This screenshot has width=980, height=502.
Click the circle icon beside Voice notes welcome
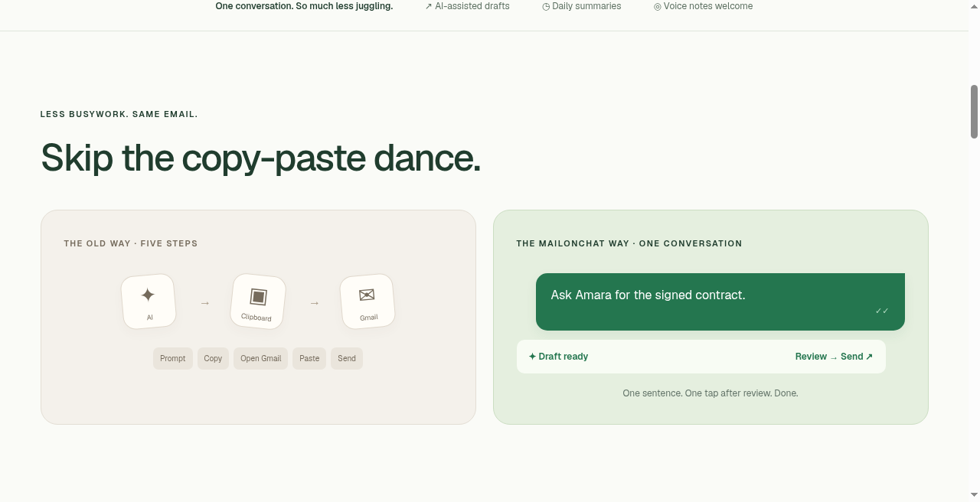coord(657,6)
